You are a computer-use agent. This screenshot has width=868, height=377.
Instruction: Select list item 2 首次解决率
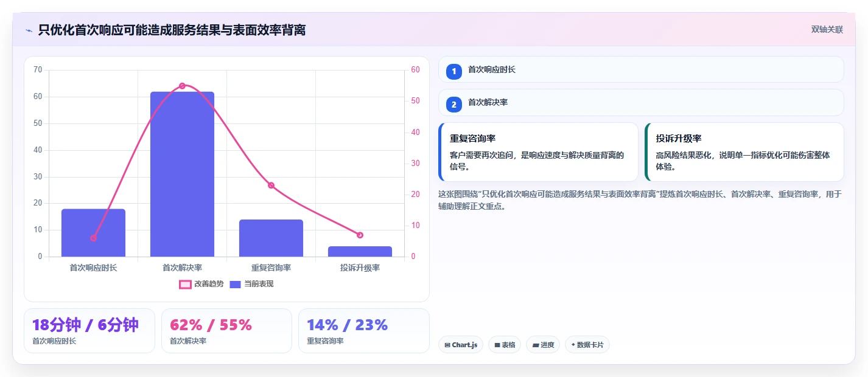(x=641, y=102)
